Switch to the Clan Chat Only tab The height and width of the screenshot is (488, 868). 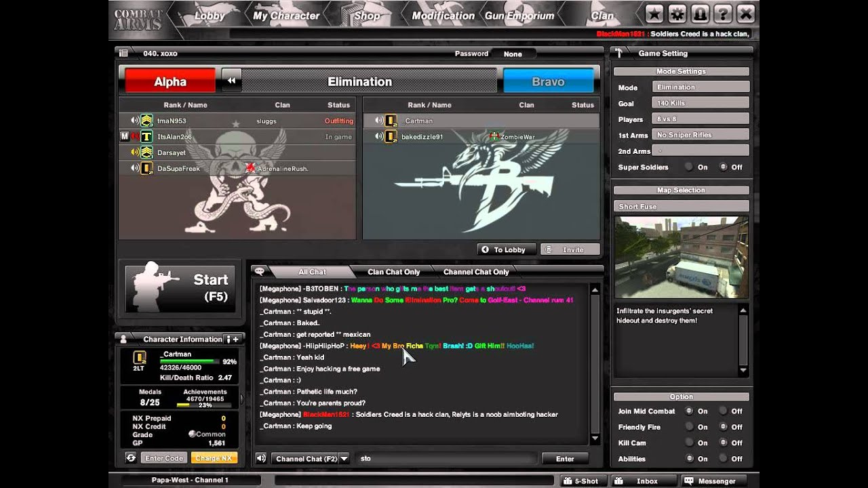pos(394,272)
